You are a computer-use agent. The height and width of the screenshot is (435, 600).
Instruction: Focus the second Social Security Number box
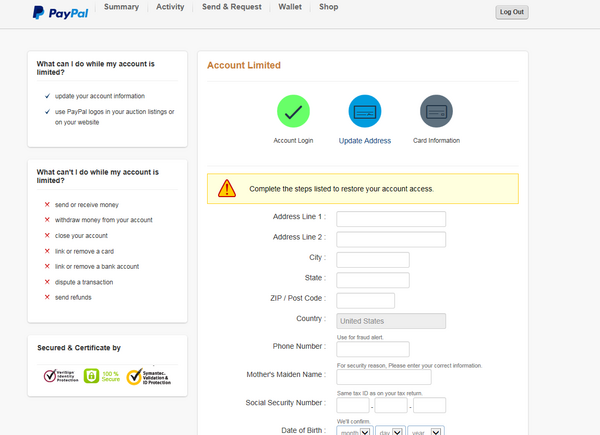coord(391,405)
